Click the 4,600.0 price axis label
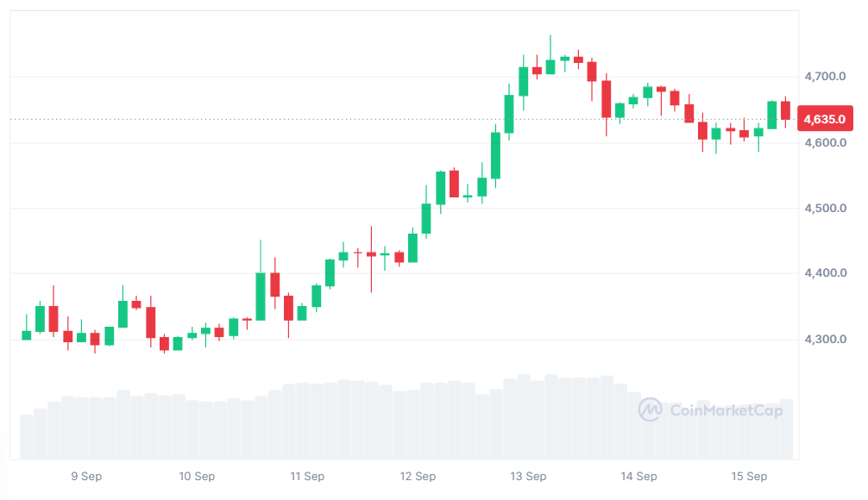This screenshot has height=500, width=868. [x=824, y=142]
